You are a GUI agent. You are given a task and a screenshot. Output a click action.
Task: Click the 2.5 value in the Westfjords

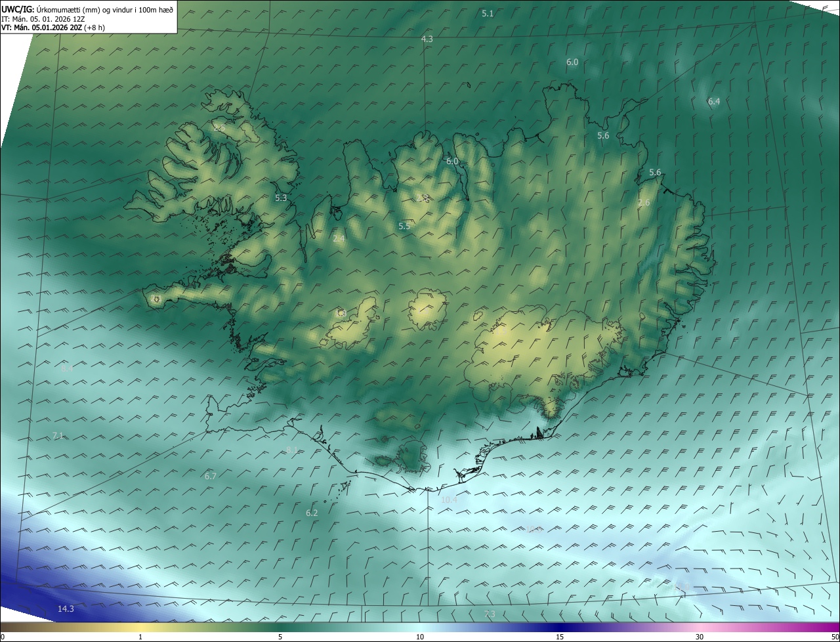point(219,128)
